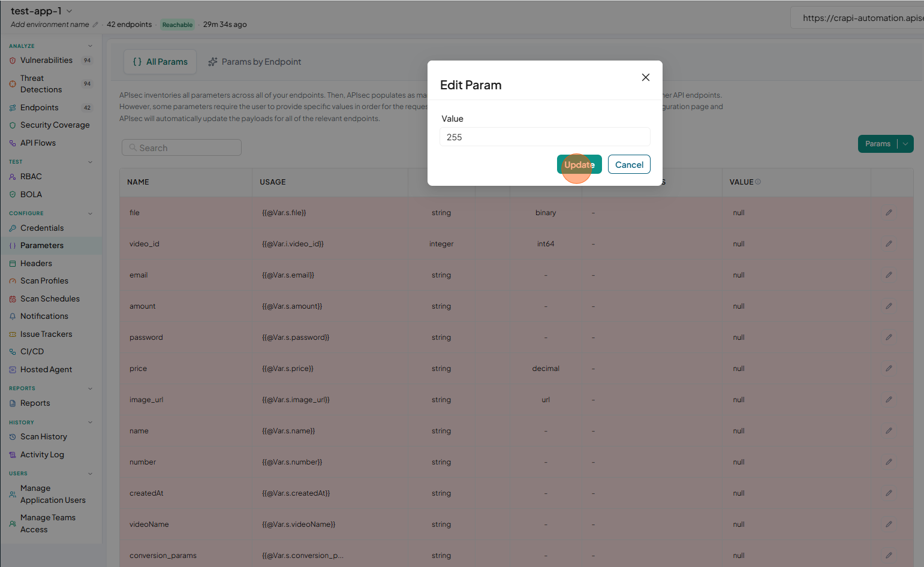
Task: Click the RBAC sidebar icon
Action: coord(13,177)
